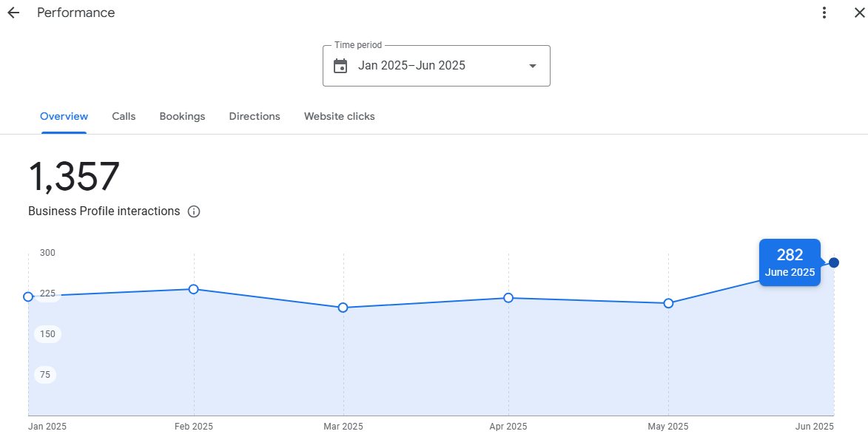Switch to the Overview tab
The width and height of the screenshot is (868, 434).
(x=64, y=116)
